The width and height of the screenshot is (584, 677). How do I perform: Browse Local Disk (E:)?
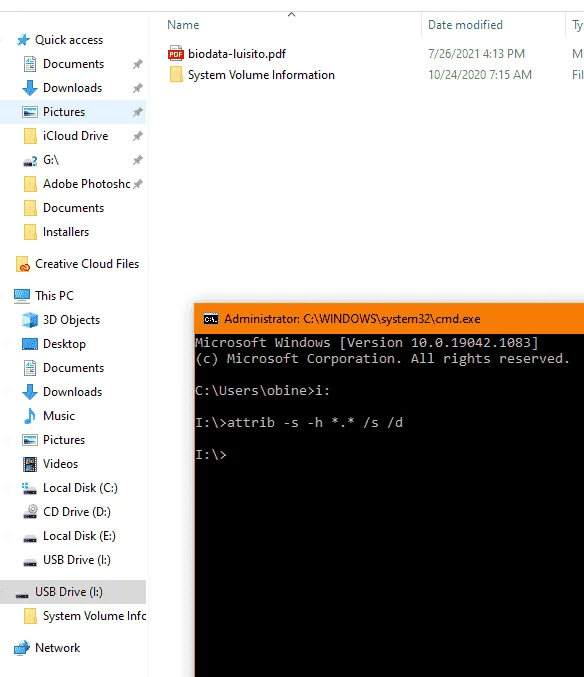(x=79, y=536)
